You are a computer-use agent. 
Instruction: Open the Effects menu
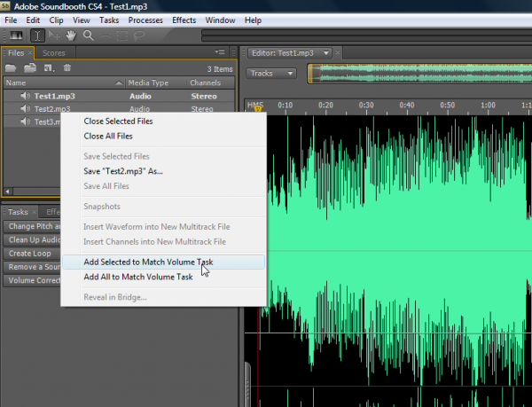coord(184,20)
